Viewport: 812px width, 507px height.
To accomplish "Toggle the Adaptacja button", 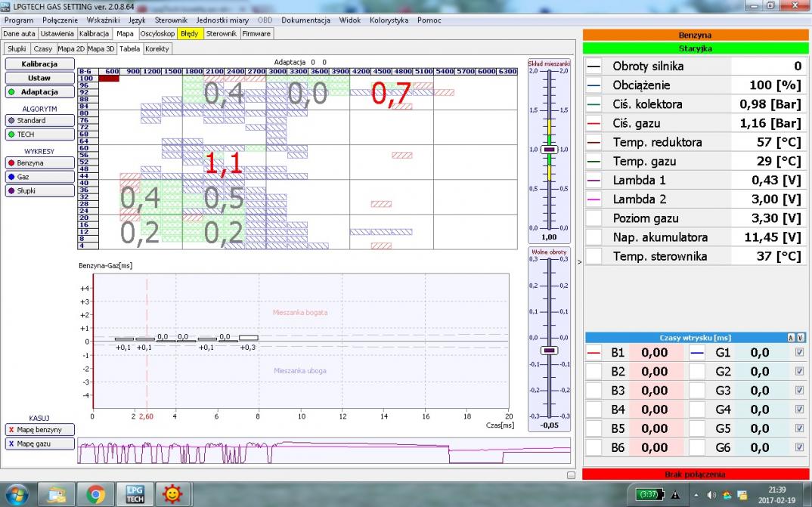I will pyautogui.click(x=40, y=92).
